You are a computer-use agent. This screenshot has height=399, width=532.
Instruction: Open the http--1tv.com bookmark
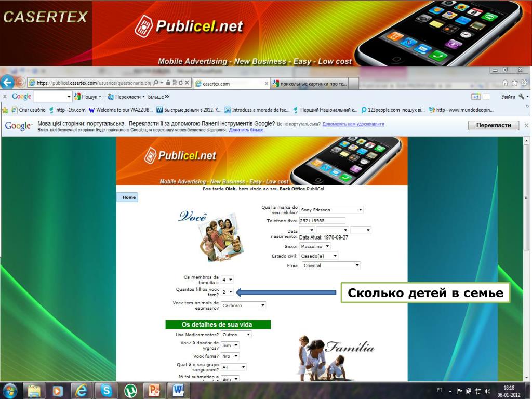click(67, 110)
